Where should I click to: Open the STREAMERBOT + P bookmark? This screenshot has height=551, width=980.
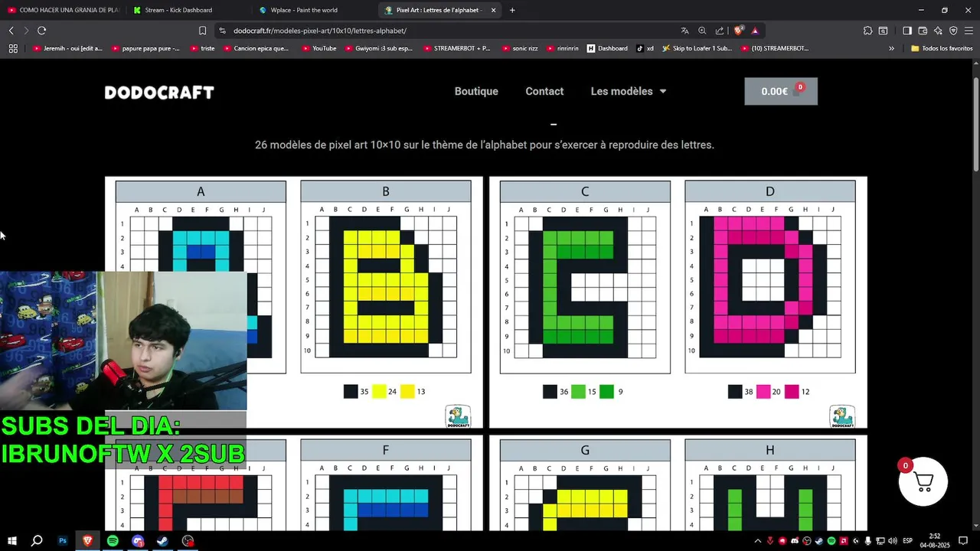click(x=456, y=48)
